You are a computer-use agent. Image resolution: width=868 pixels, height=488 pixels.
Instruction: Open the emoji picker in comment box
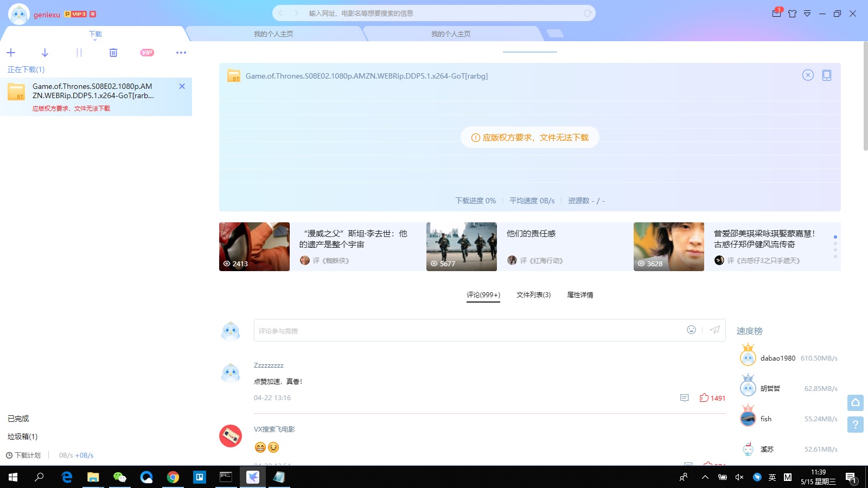point(691,330)
